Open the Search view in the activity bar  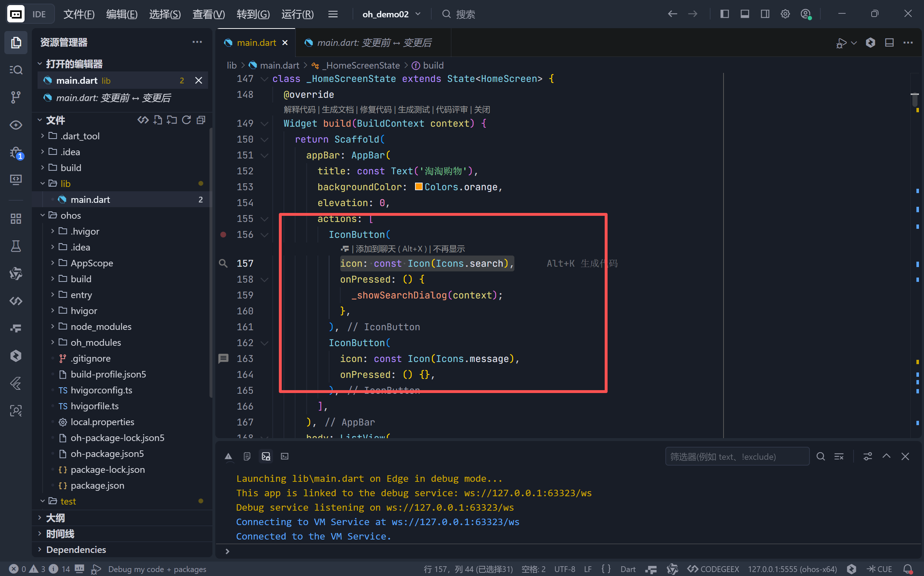(16, 70)
